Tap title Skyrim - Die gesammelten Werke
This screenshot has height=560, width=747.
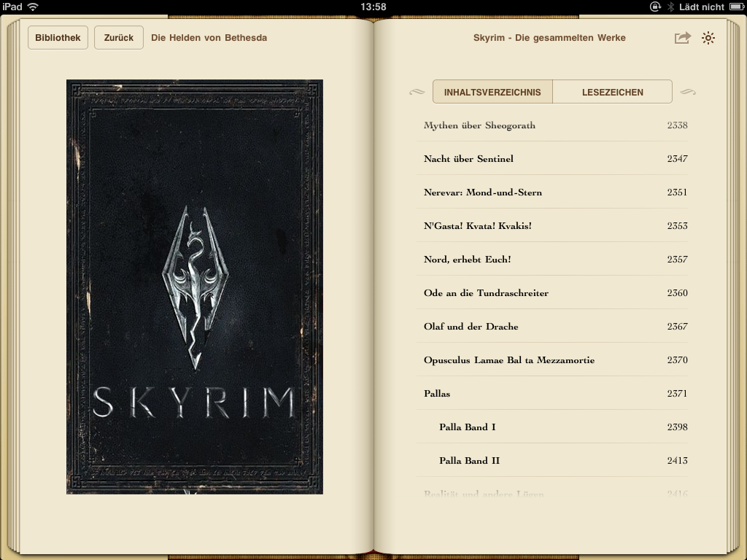pos(549,38)
